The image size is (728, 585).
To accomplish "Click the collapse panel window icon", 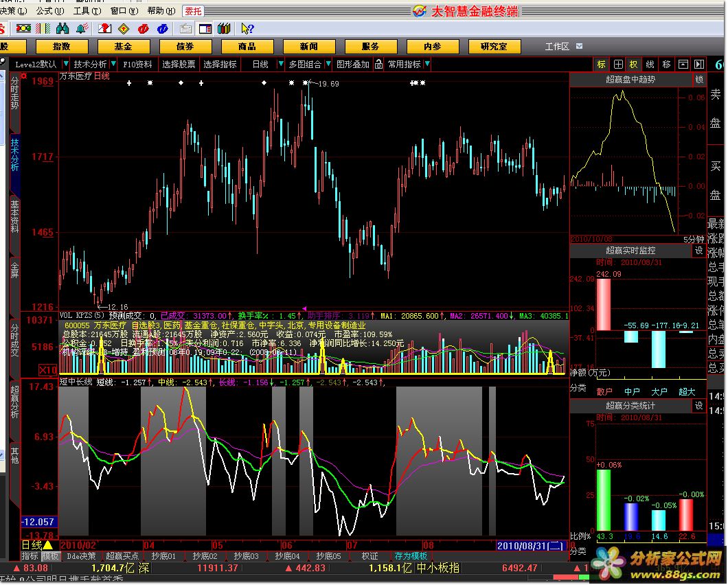I will [x=683, y=65].
